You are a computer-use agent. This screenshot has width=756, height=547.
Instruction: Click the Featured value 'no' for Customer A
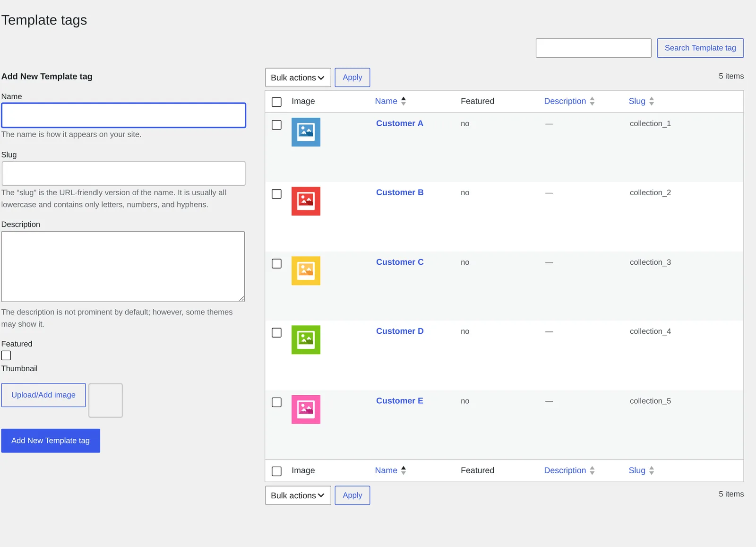[x=465, y=124]
